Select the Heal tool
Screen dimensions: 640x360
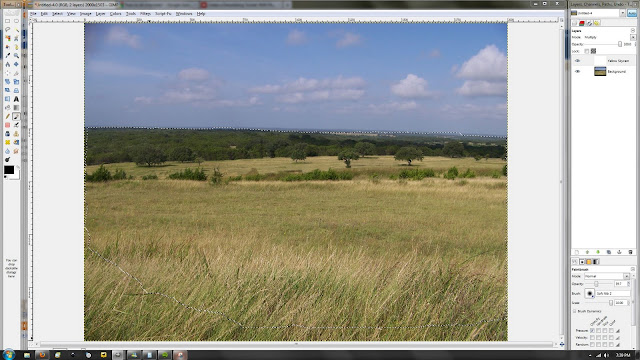pos(7,142)
